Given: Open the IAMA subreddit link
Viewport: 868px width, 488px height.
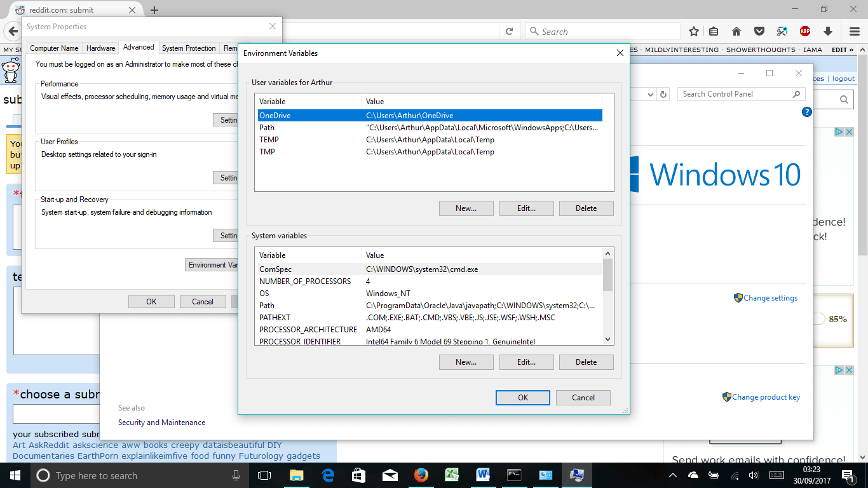Looking at the screenshot, I should tap(812, 50).
